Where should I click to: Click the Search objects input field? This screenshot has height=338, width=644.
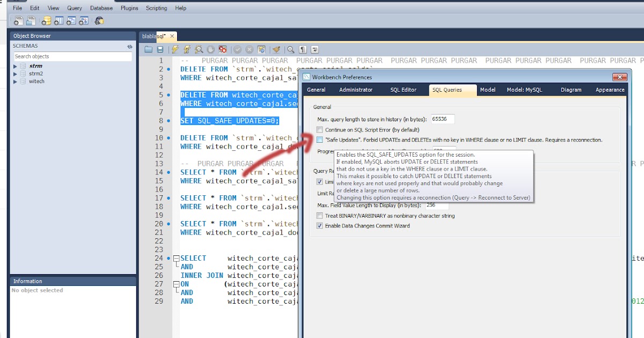(x=72, y=56)
